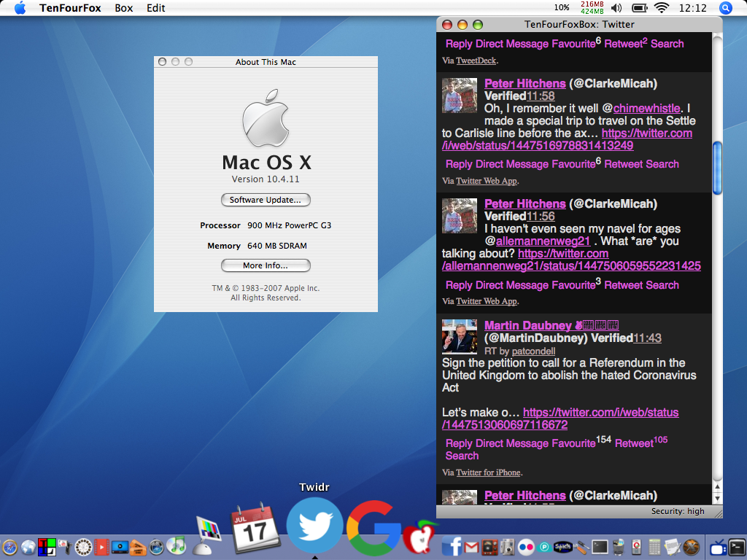Open the iMac color bars dock icon

click(x=207, y=536)
